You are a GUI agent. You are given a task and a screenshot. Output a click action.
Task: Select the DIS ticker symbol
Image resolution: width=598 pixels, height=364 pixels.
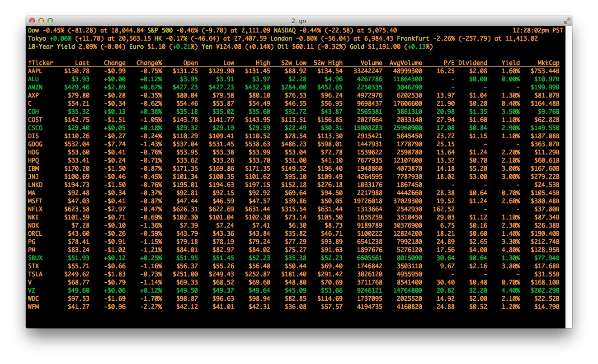coord(33,136)
